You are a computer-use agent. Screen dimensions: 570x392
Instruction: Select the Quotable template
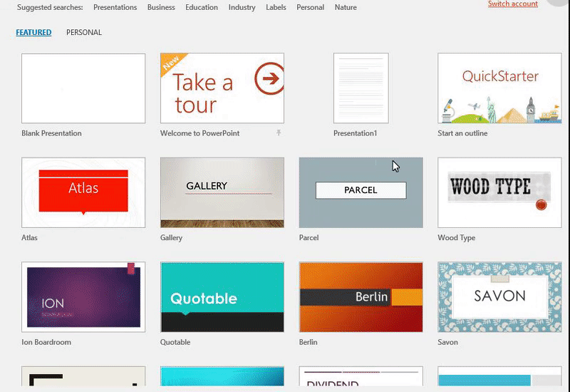click(222, 296)
